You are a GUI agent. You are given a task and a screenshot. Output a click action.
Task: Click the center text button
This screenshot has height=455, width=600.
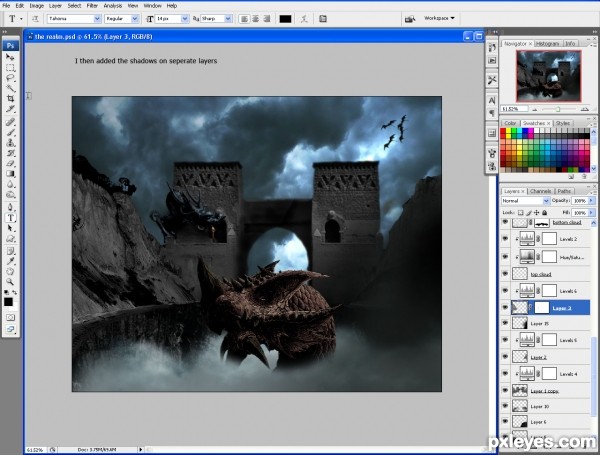pyautogui.click(x=256, y=19)
